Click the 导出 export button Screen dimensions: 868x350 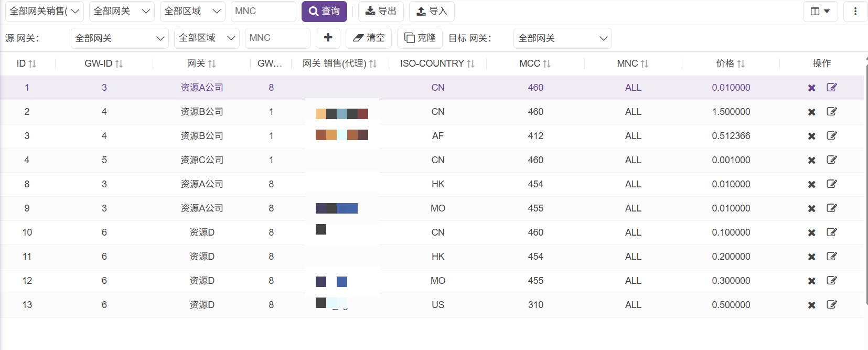pos(381,11)
